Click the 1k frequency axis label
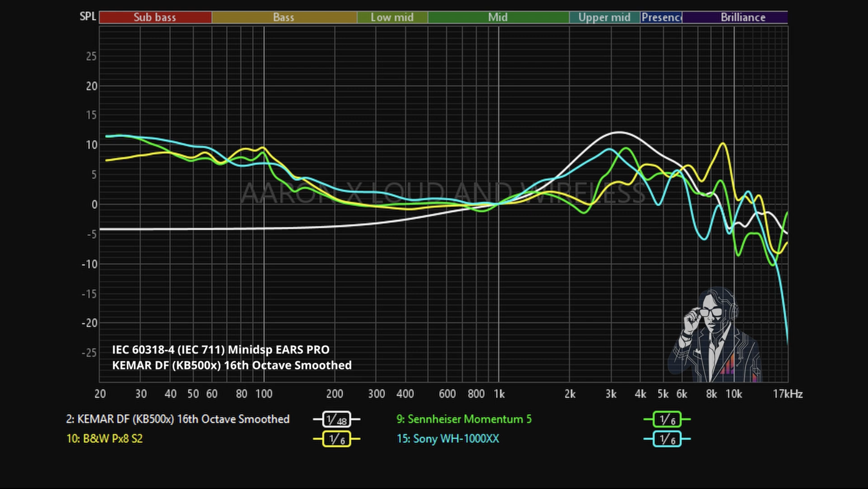Viewport: 868px width, 489px height. tap(499, 394)
